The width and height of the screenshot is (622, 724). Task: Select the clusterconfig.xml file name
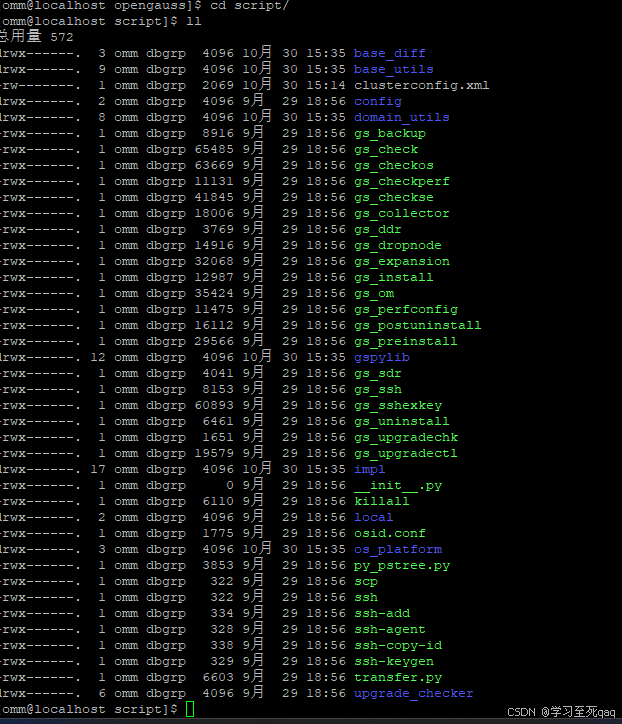pos(421,85)
